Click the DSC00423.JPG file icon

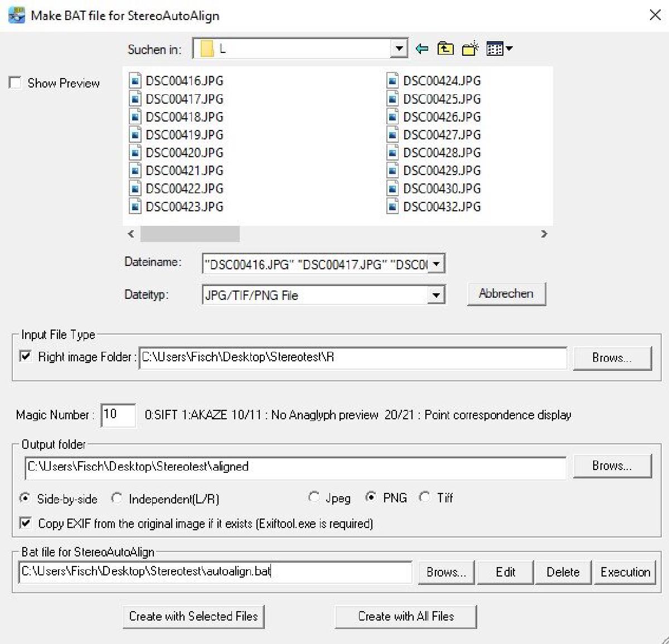(135, 207)
